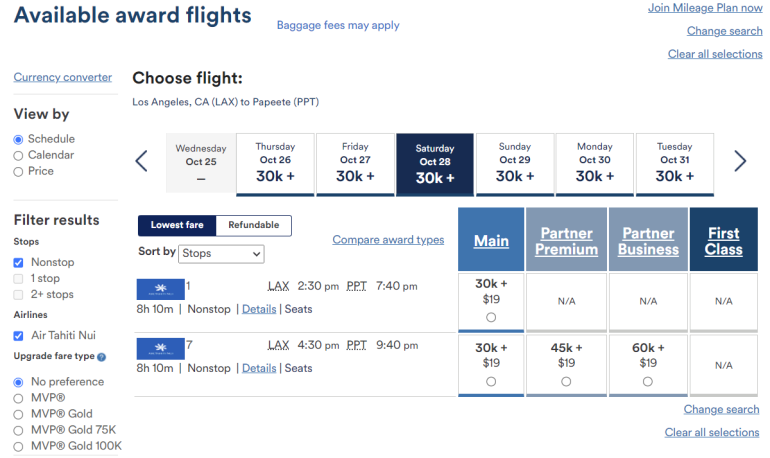Choose the Thursday Oct 26 date tab
770x458 pixels.
[275, 164]
